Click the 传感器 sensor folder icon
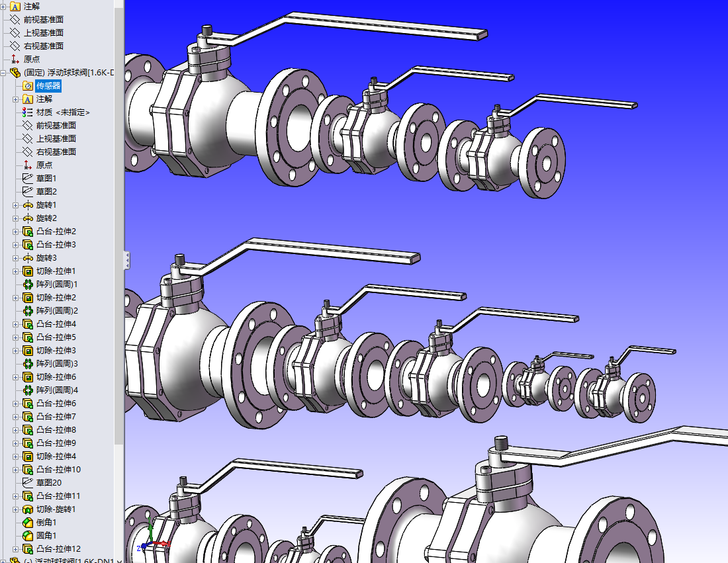This screenshot has width=728, height=563. pos(28,86)
